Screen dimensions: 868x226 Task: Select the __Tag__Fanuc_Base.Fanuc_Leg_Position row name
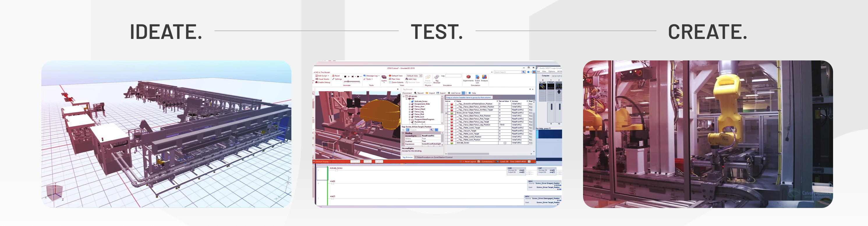pos(473,125)
